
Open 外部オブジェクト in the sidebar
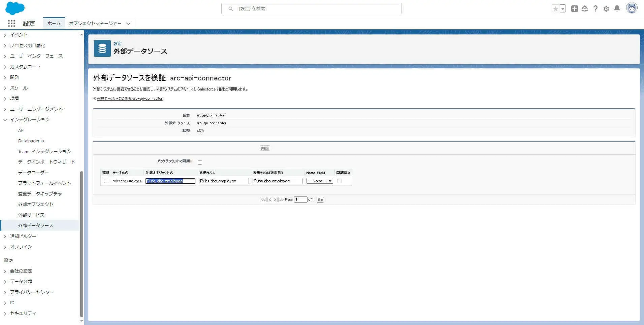pyautogui.click(x=36, y=204)
